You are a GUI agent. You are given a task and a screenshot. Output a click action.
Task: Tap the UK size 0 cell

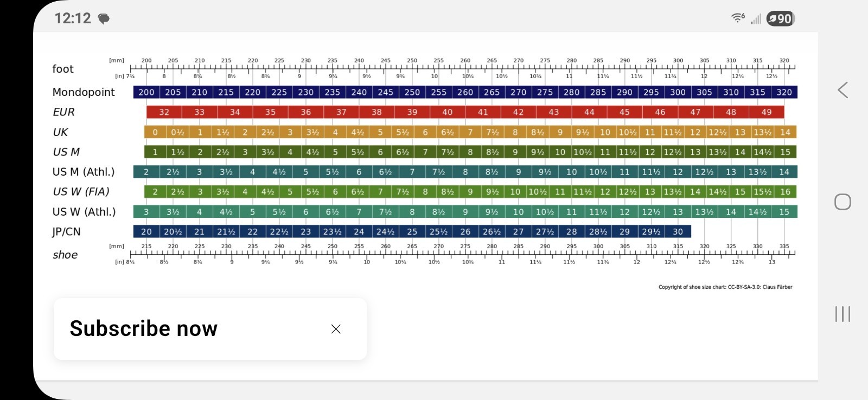click(155, 132)
